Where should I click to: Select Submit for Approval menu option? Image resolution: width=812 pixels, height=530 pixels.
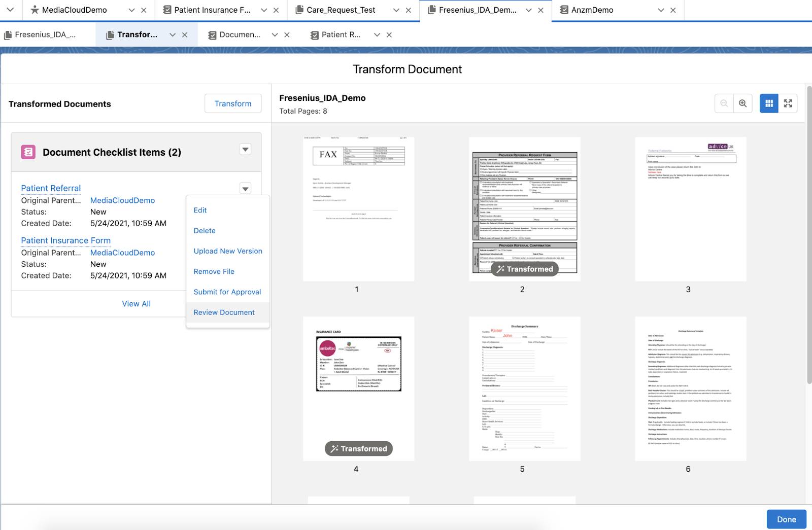coord(228,292)
